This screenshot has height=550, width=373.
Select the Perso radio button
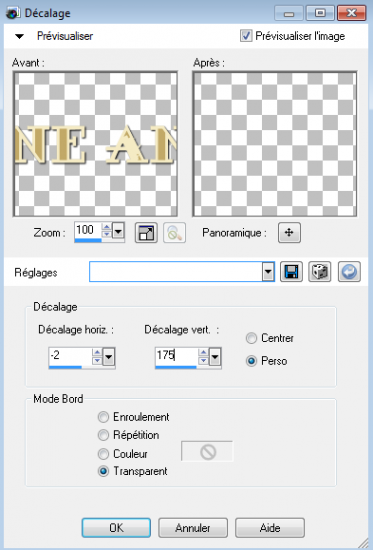(251, 361)
